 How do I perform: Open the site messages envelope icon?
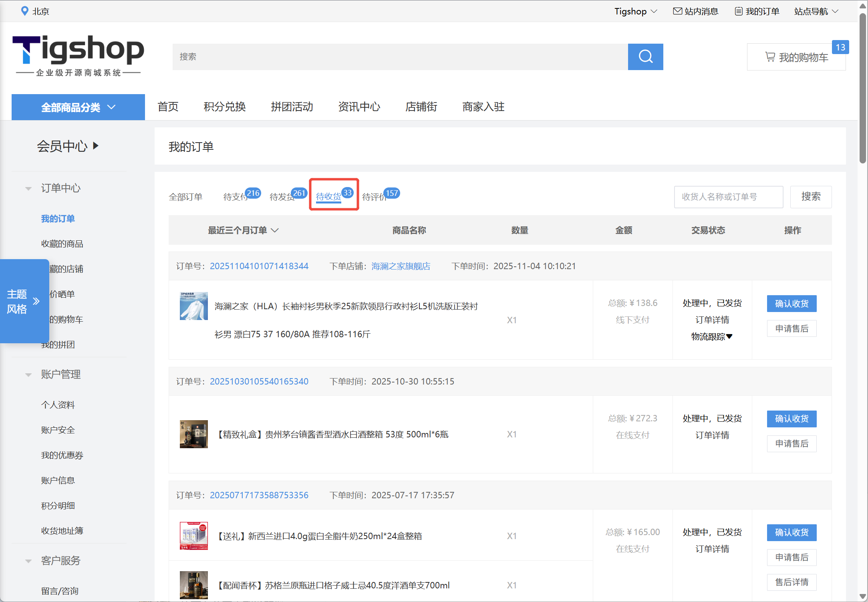tap(677, 11)
